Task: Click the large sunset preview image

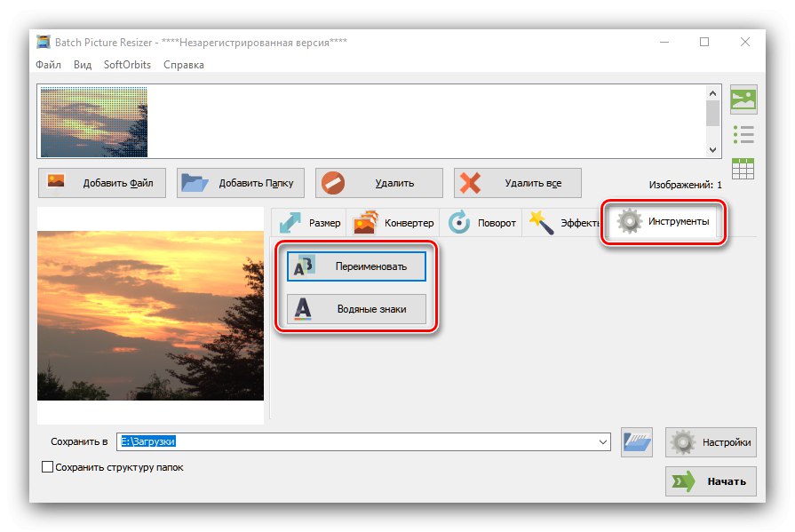Action: tap(151, 315)
